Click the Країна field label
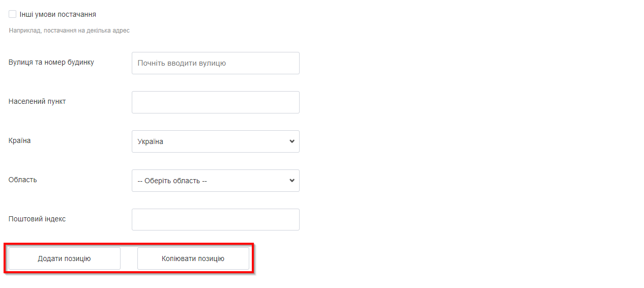The height and width of the screenshot is (288, 644). 20,140
